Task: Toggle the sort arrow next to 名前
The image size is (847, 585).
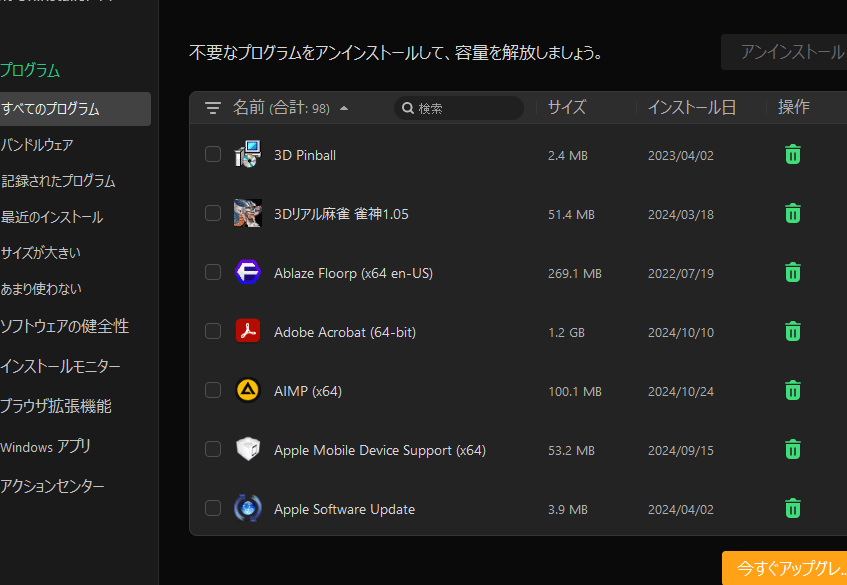Action: pyautogui.click(x=344, y=108)
